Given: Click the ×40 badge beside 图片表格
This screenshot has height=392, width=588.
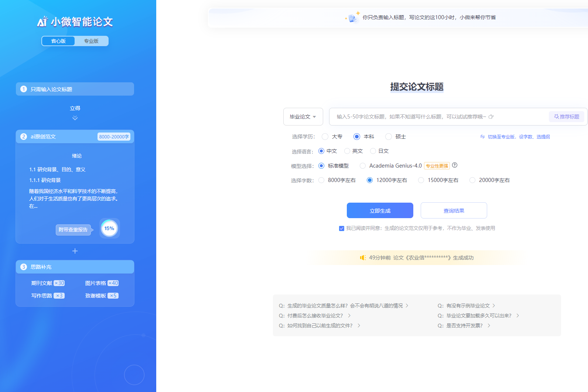Looking at the screenshot, I should click(x=113, y=283).
